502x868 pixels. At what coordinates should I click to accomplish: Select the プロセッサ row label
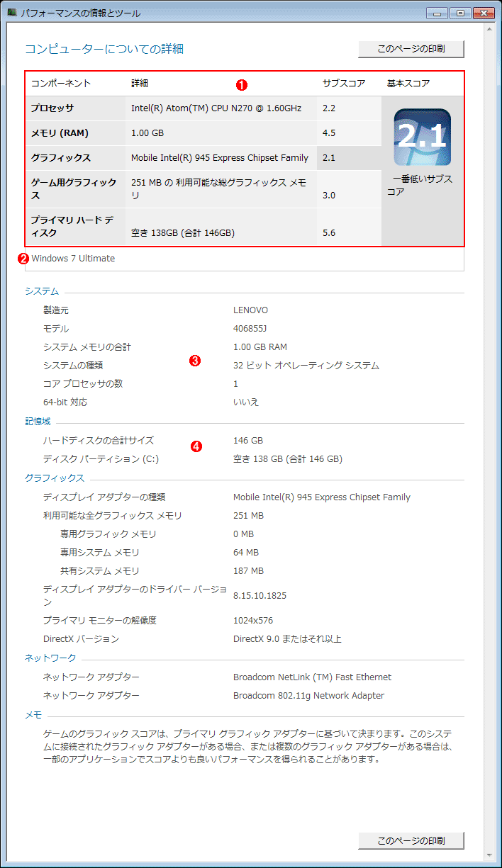tap(52, 108)
